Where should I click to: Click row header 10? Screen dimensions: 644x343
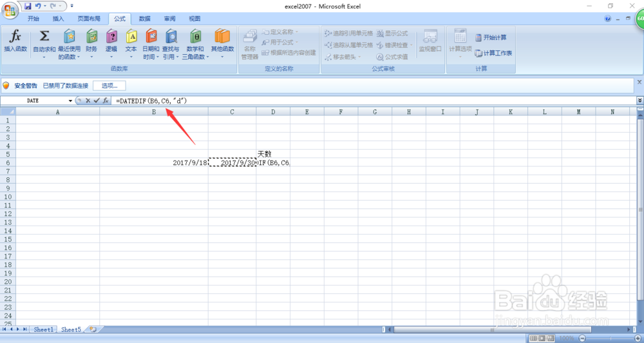[x=8, y=197]
